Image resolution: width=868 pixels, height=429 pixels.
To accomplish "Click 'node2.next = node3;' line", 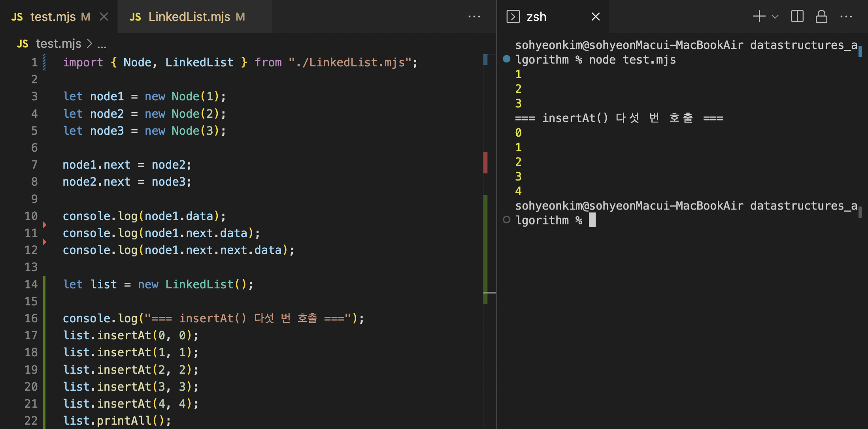I will click(x=127, y=182).
